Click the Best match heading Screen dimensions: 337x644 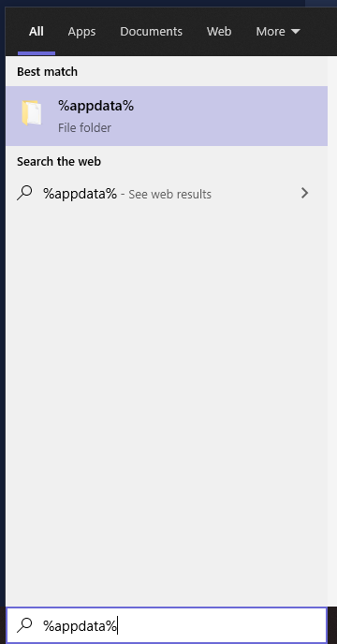(x=47, y=72)
